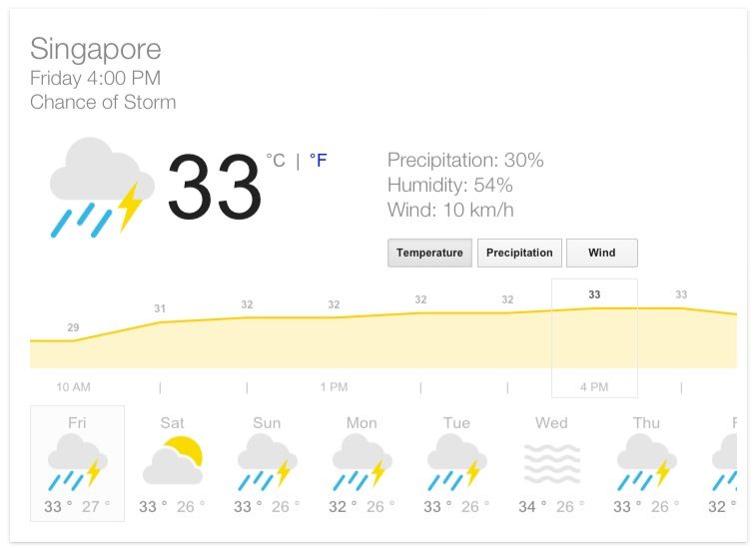Show the Precipitation graph
Image resolution: width=756 pixels, height=548 pixels.
(x=519, y=253)
